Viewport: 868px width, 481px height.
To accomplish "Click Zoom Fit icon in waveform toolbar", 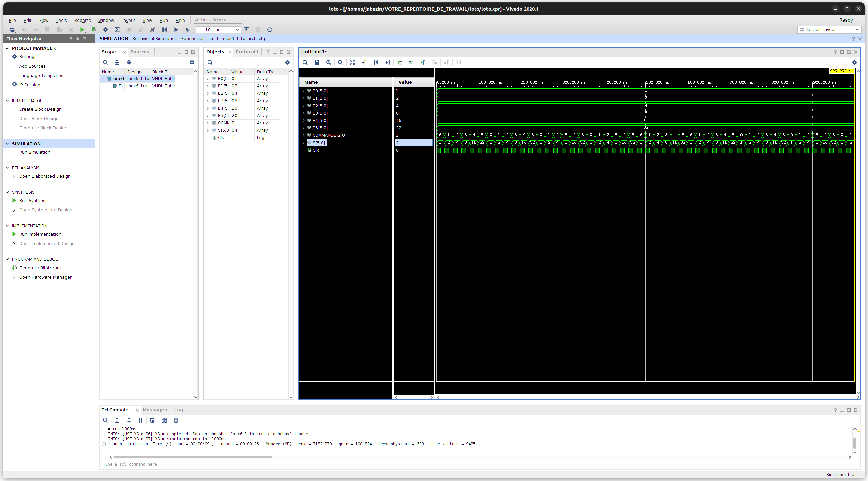I will (x=352, y=62).
